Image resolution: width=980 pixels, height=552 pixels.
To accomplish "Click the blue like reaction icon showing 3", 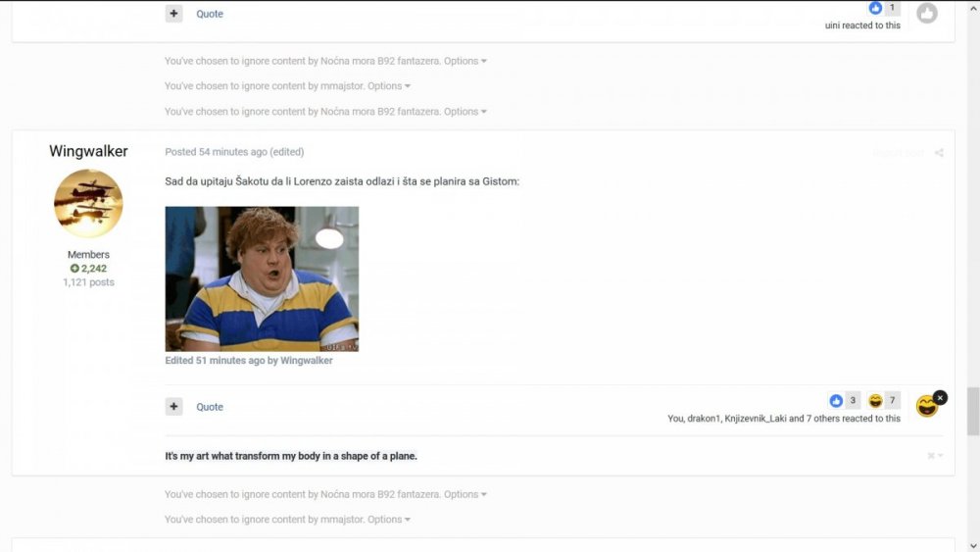I will pyautogui.click(x=836, y=401).
